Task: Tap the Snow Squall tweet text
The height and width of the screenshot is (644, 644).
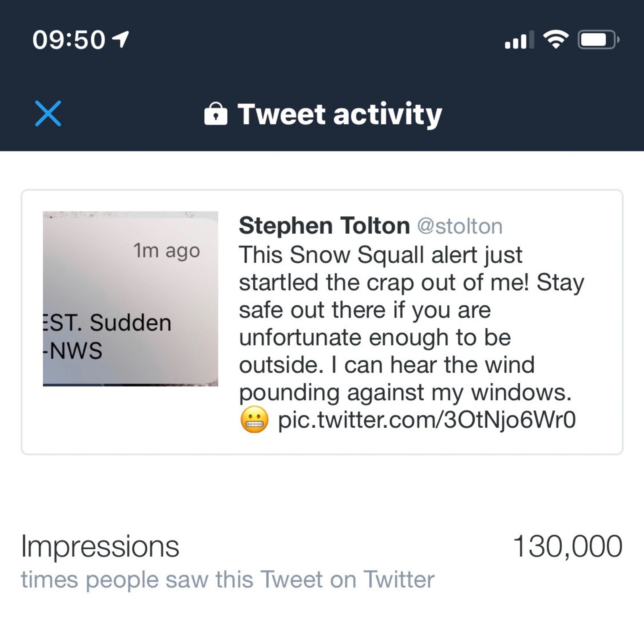Action: [411, 323]
